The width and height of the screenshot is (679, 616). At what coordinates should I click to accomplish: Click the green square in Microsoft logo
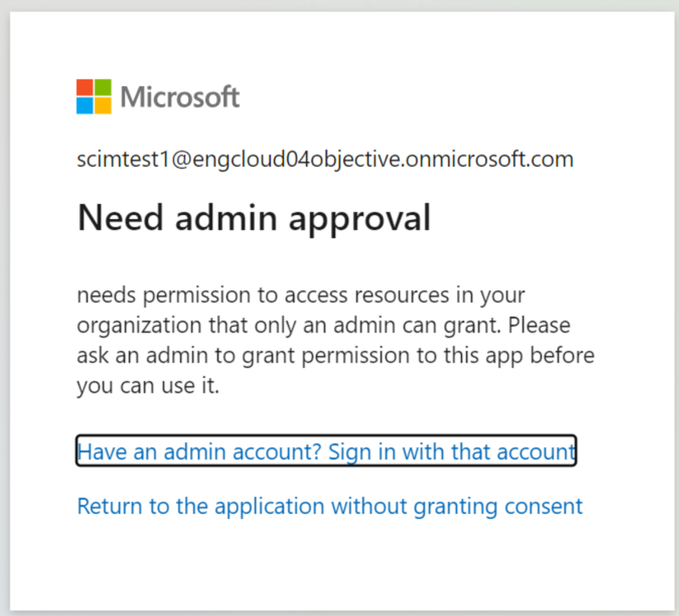tap(103, 87)
